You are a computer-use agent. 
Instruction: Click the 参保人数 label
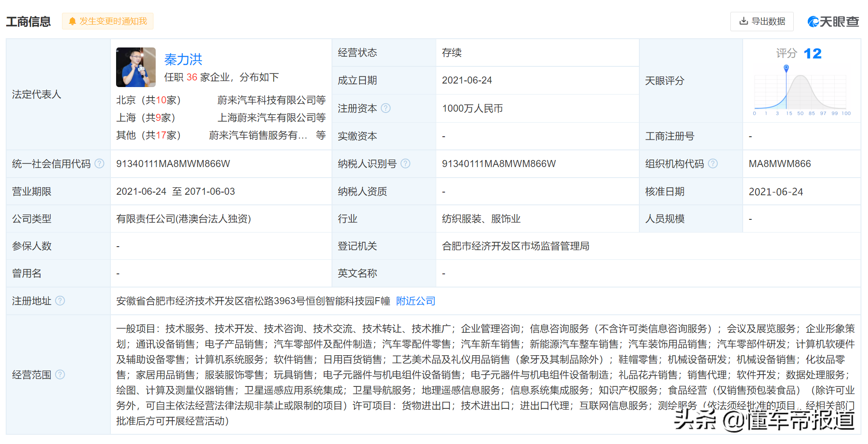point(32,246)
